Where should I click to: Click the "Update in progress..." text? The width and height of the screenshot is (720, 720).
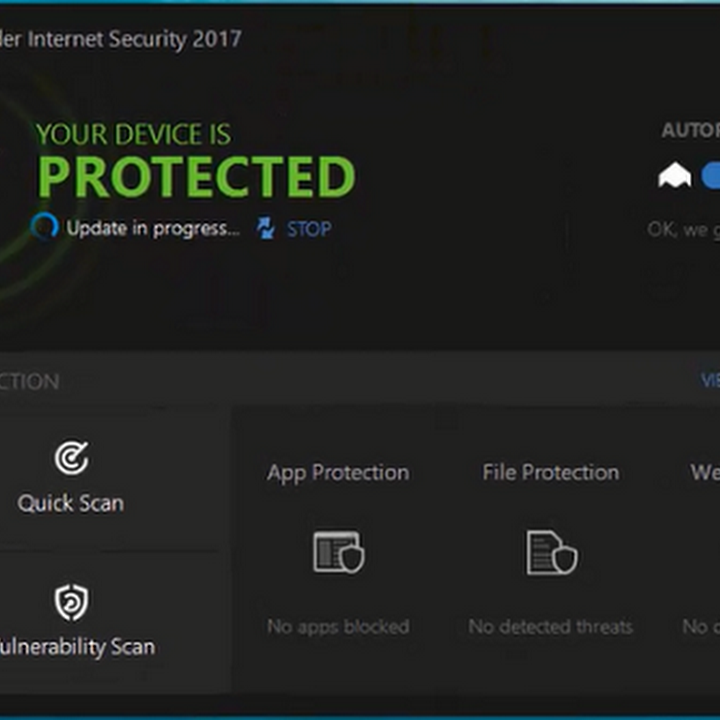point(153,229)
